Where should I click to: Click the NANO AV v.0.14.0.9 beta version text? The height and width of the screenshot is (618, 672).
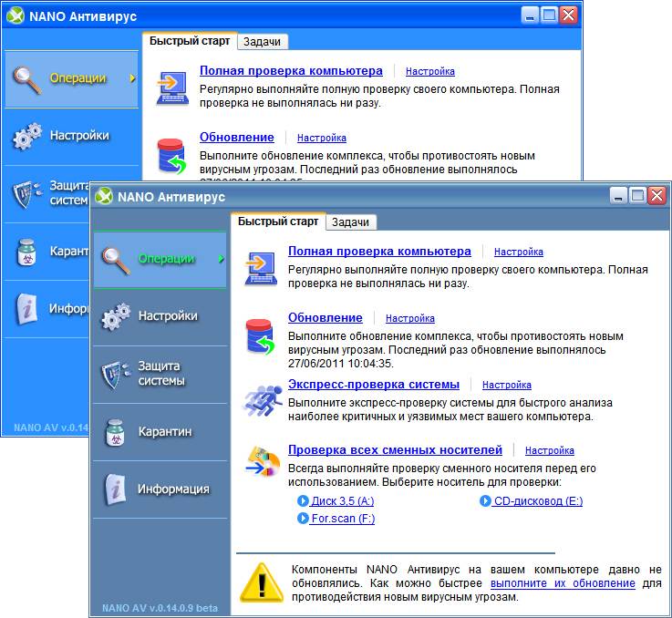click(x=160, y=608)
